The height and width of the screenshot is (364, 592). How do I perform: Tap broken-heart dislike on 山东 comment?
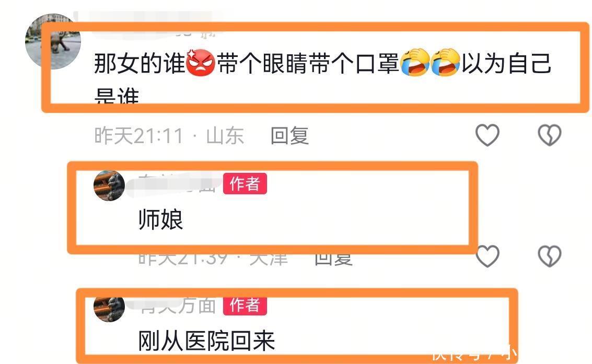tap(549, 135)
